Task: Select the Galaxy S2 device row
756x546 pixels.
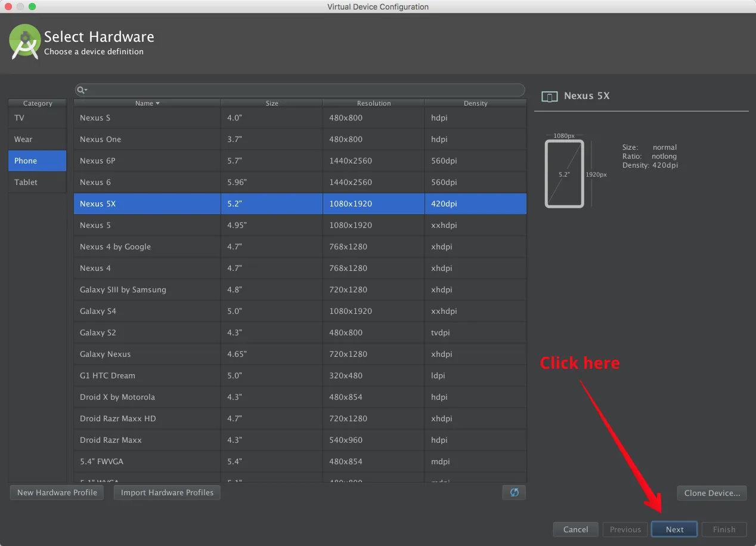Action: click(x=300, y=333)
